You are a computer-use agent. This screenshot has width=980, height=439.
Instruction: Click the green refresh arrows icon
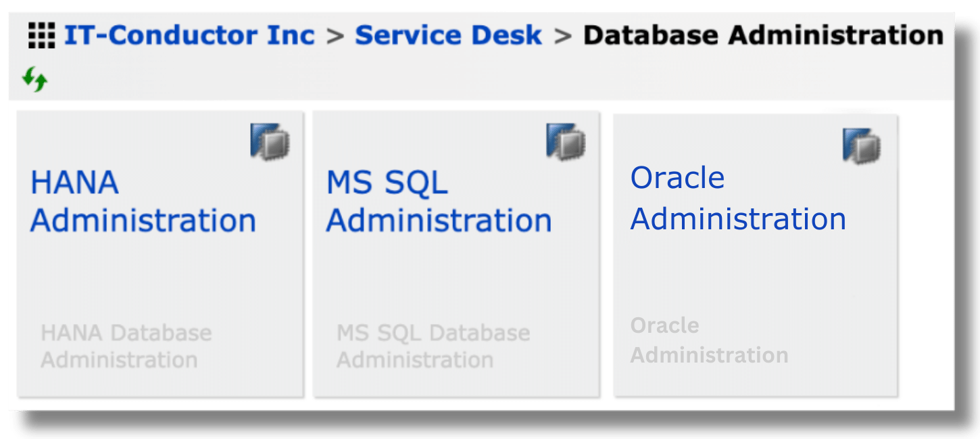(x=34, y=79)
